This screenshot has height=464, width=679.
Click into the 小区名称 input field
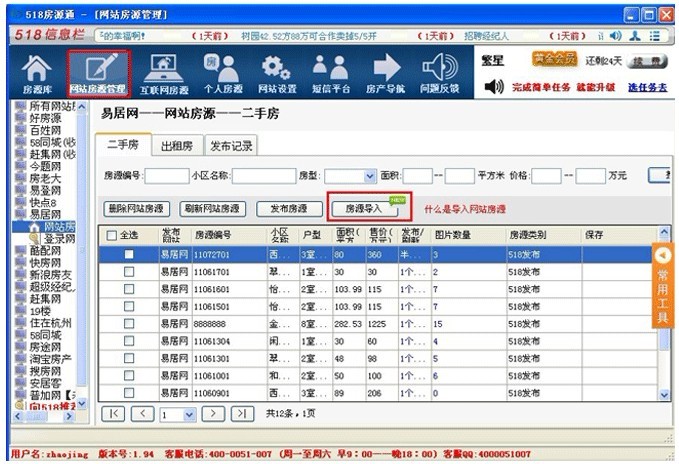(264, 176)
